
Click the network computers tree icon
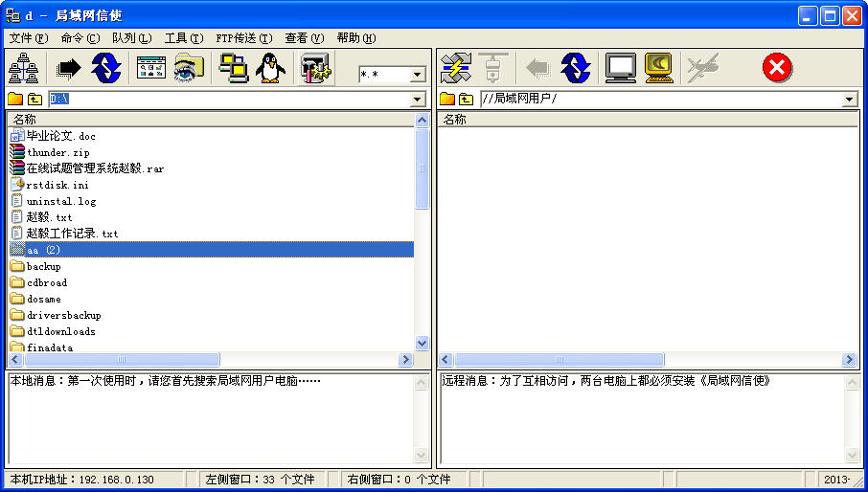22,68
